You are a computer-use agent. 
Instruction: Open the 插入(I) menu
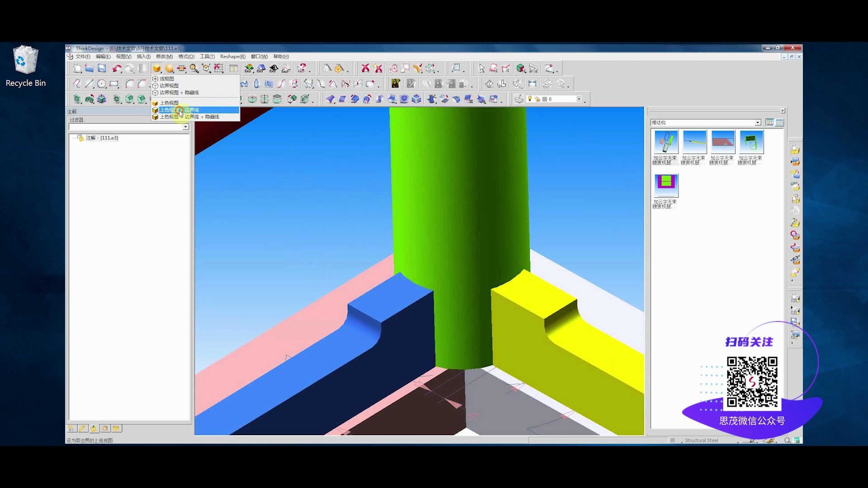point(144,56)
